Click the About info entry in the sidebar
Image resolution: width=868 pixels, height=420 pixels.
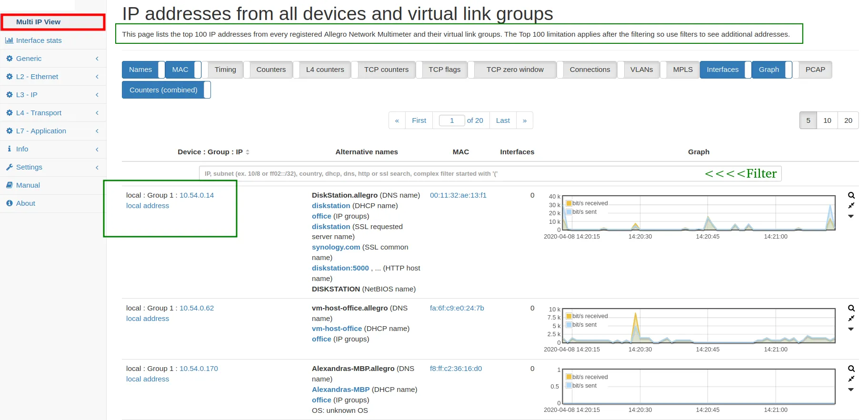(x=25, y=203)
